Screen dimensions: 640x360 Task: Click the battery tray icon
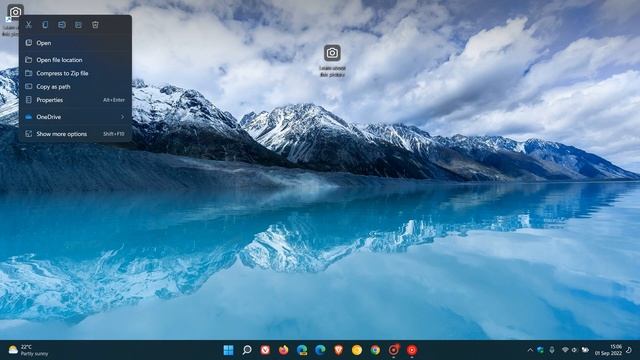point(585,350)
